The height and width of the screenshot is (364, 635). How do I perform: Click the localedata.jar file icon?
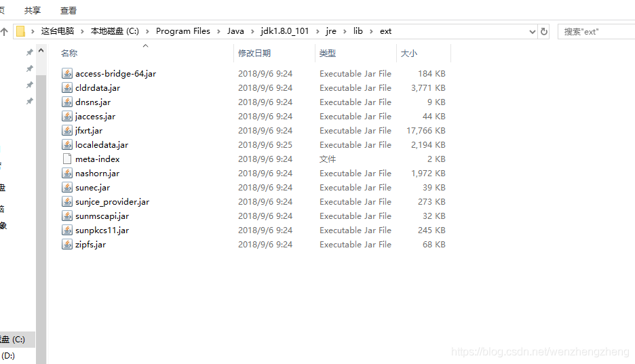click(67, 144)
